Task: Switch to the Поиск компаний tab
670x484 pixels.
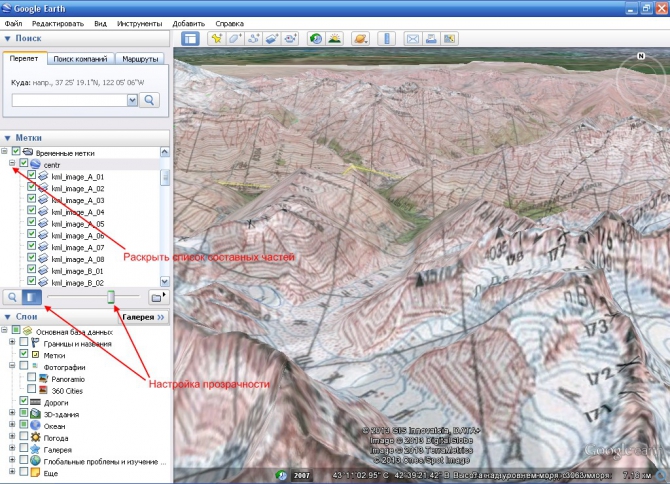Action: [x=80, y=59]
